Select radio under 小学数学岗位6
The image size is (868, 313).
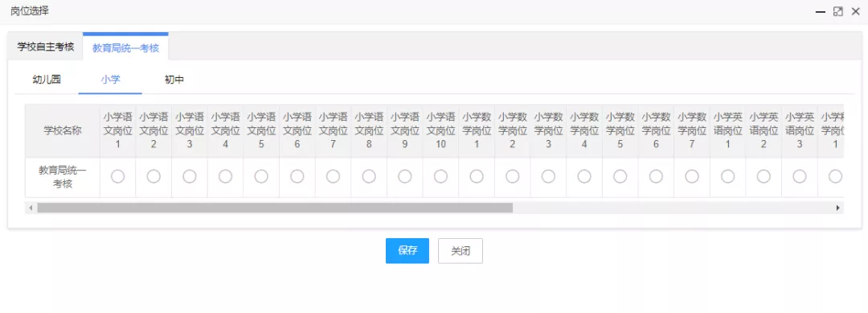[656, 176]
